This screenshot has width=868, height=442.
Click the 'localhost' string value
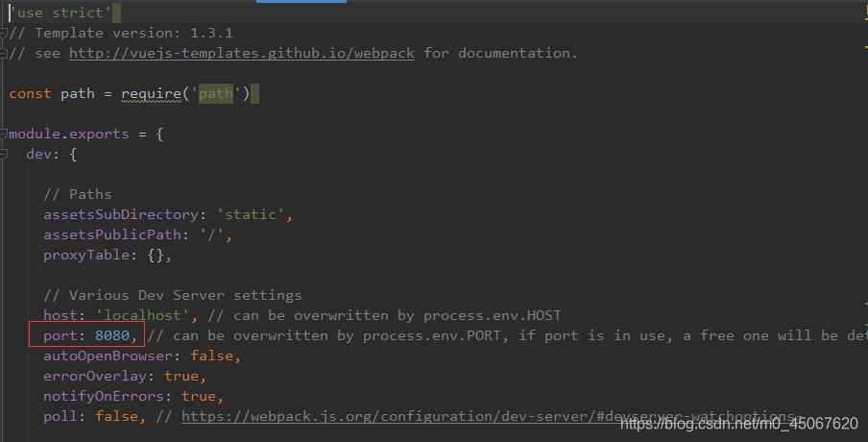pyautogui.click(x=142, y=315)
